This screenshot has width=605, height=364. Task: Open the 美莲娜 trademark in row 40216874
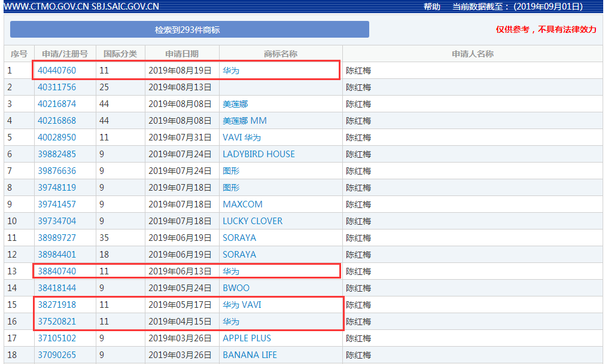coord(235,104)
